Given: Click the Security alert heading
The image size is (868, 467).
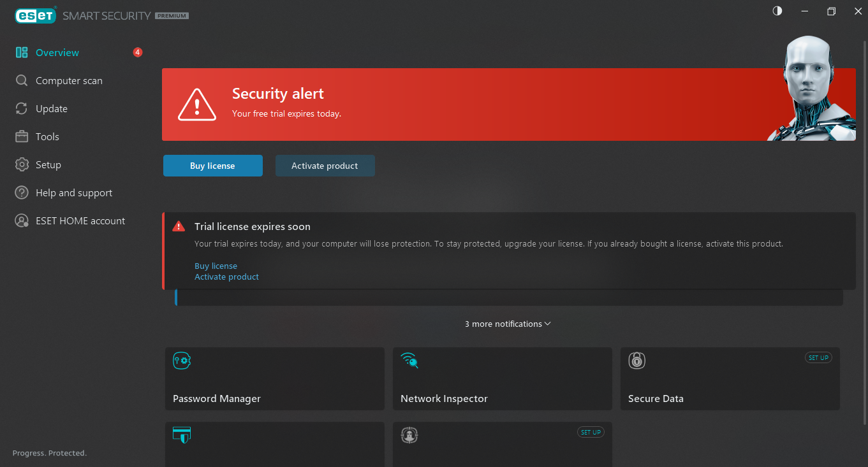Looking at the screenshot, I should tap(278, 94).
